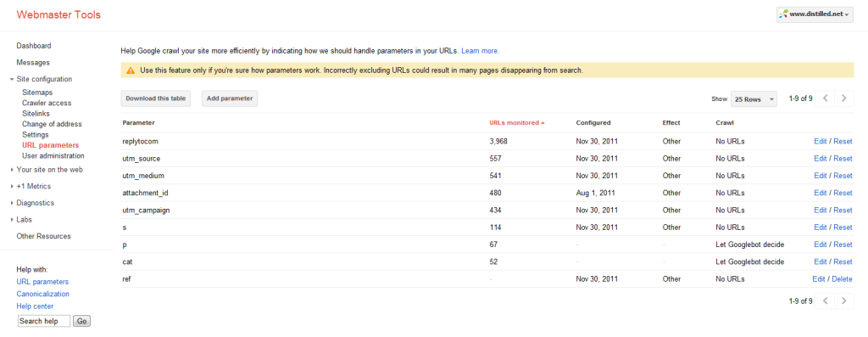Click the warning triangle icon in yellow banner
Screen dimensions: 868x337
pyautogui.click(x=130, y=70)
